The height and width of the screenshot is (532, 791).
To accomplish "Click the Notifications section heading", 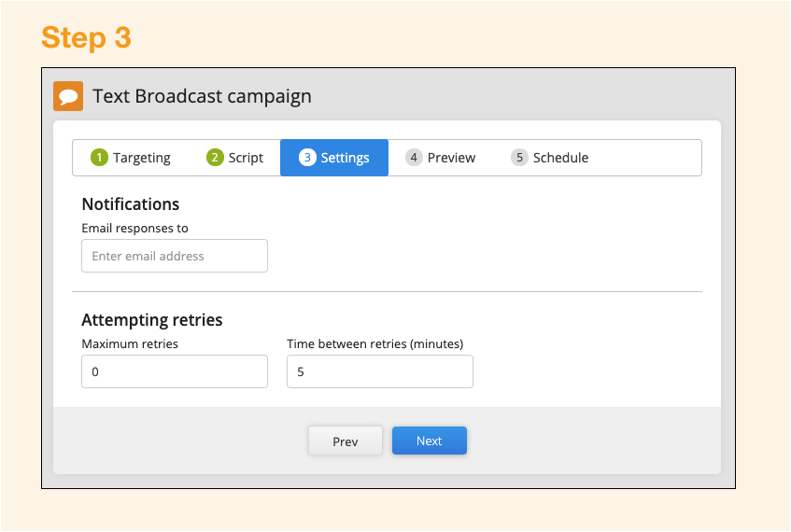I will point(131,204).
